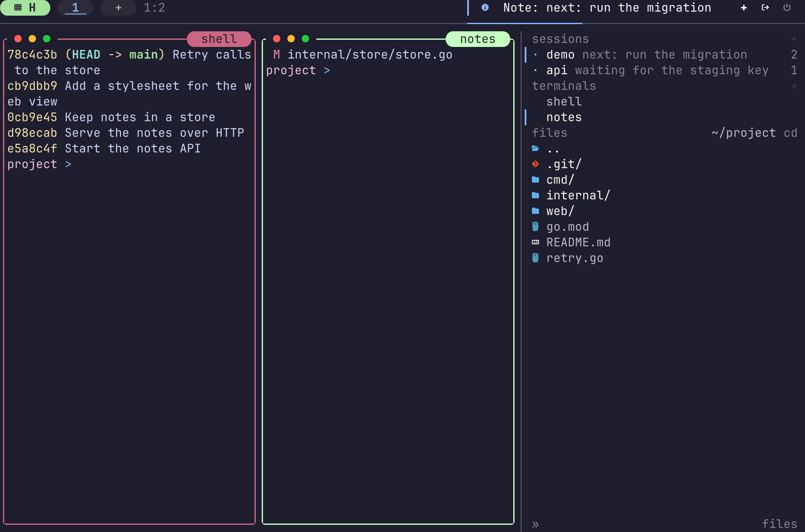Click yellow dot on the shell pane
This screenshot has height=532, width=805.
click(32, 38)
